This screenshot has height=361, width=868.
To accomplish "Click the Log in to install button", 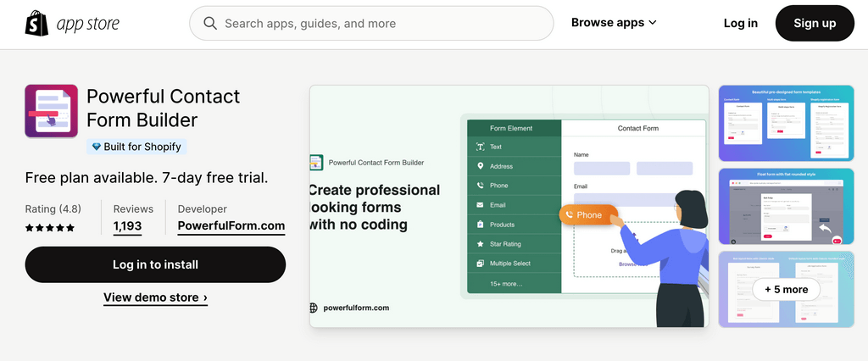I will [156, 264].
